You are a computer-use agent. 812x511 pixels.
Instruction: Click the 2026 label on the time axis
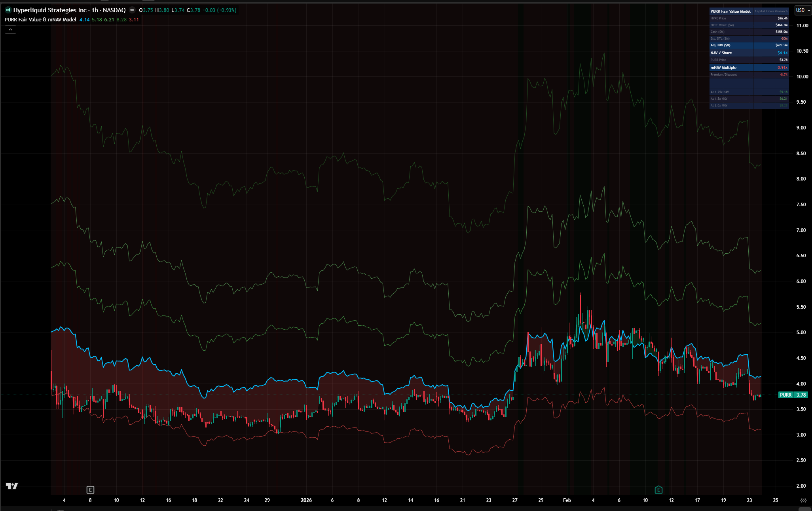point(306,500)
